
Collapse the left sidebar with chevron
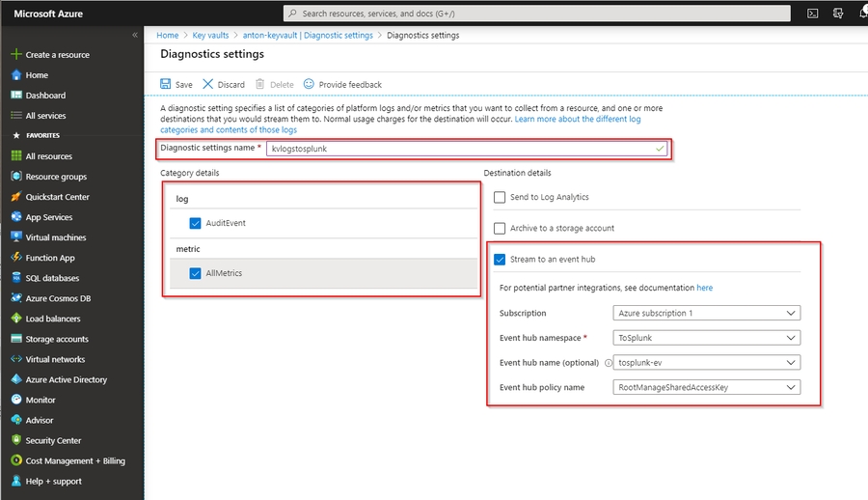coord(135,35)
